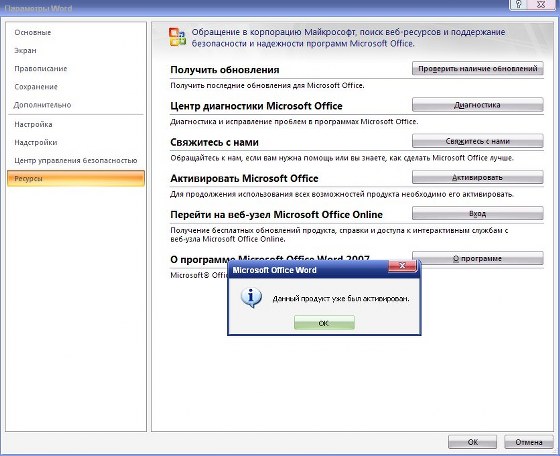Screen dimensions: 560x456
Task: Go to Правописание options
Action: (x=41, y=69)
